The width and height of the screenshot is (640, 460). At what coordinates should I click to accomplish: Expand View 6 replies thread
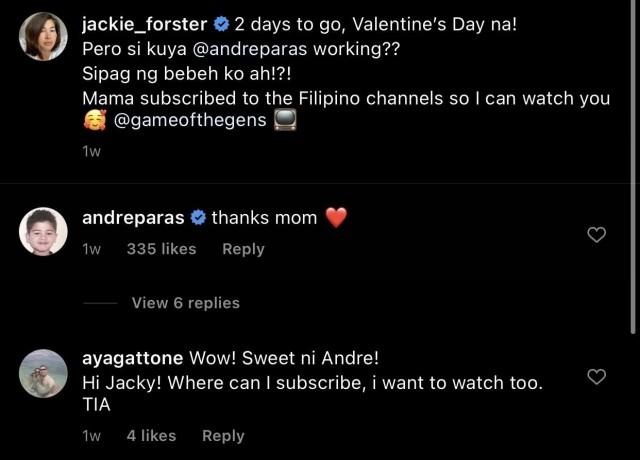tap(185, 302)
